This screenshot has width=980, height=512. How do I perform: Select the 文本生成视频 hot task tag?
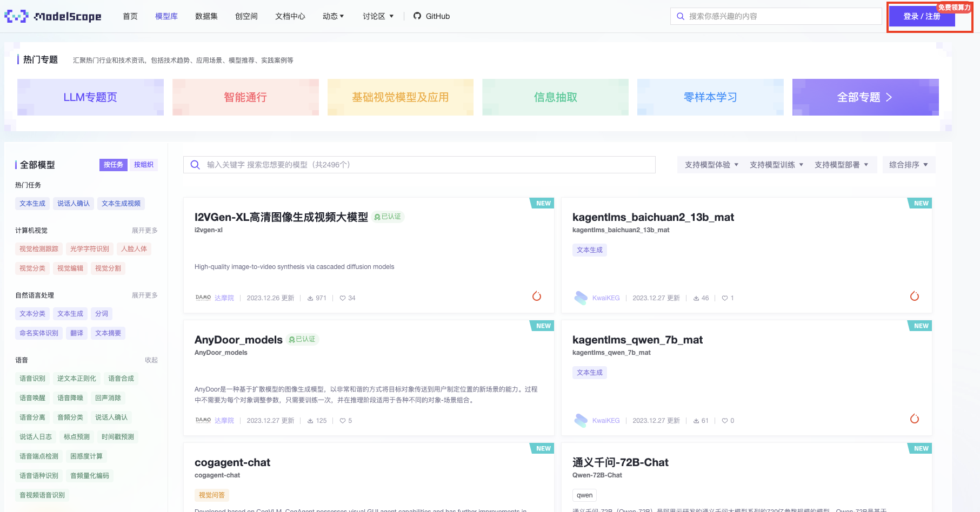(121, 204)
